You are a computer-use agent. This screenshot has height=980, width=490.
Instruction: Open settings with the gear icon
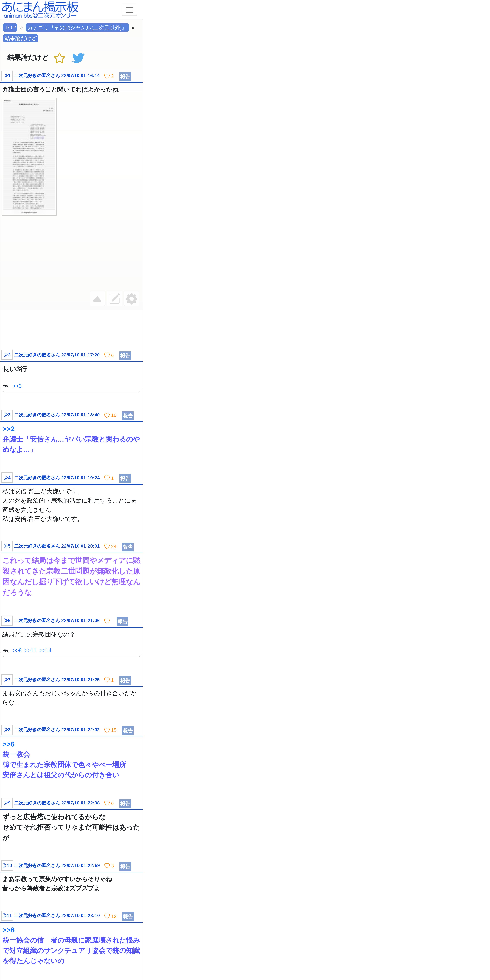point(132,299)
